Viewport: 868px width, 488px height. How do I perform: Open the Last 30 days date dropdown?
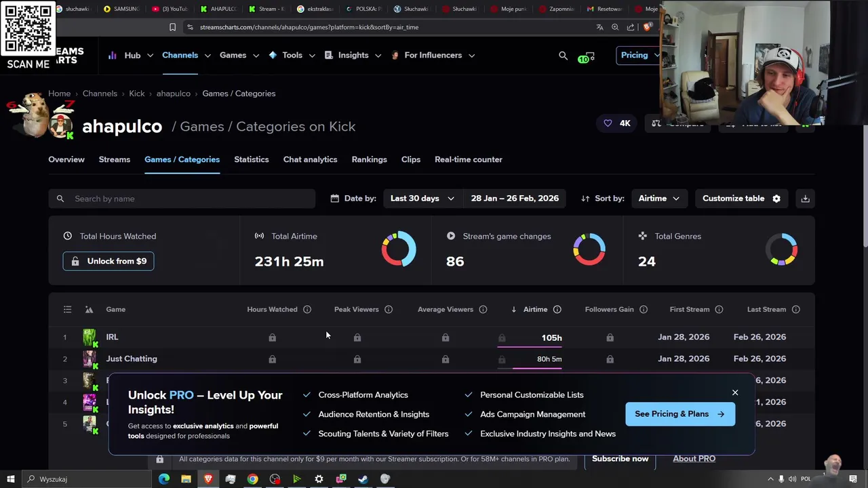click(422, 199)
